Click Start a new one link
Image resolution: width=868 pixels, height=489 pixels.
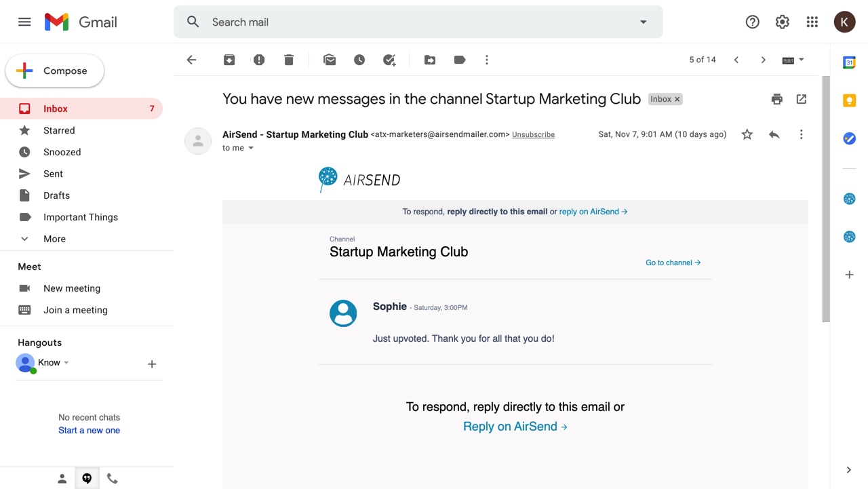click(89, 430)
